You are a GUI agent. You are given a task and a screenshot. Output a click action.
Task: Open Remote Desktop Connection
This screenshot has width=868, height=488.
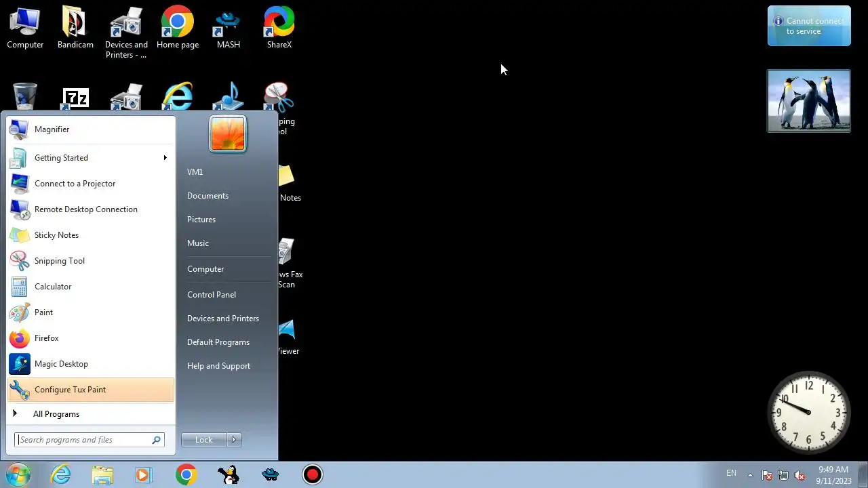[x=91, y=209]
